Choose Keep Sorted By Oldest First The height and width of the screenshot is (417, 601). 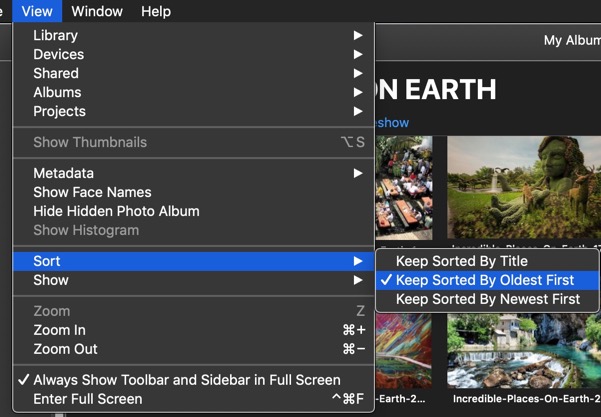[x=485, y=280]
